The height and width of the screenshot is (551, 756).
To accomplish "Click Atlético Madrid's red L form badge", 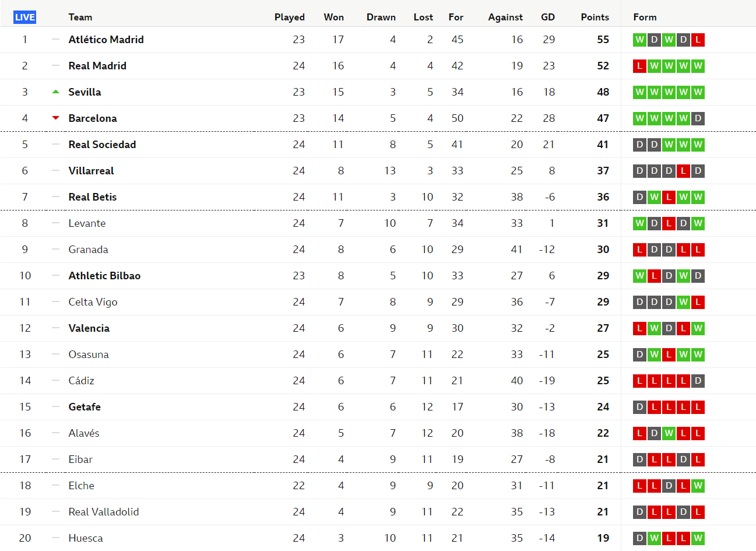I will (698, 40).
